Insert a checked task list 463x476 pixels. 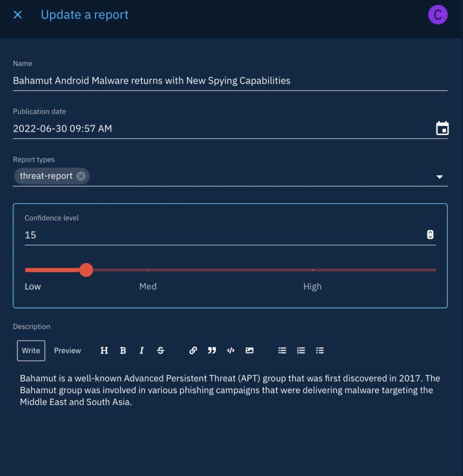click(x=320, y=350)
